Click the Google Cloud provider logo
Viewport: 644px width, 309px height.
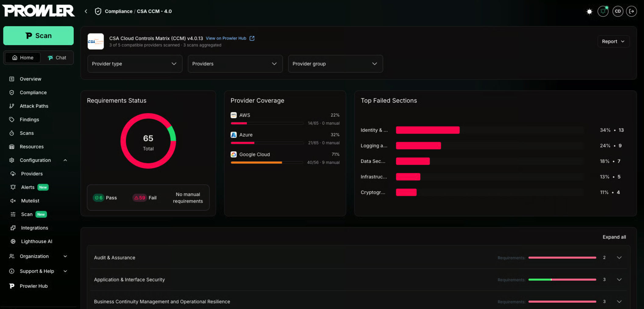point(233,154)
